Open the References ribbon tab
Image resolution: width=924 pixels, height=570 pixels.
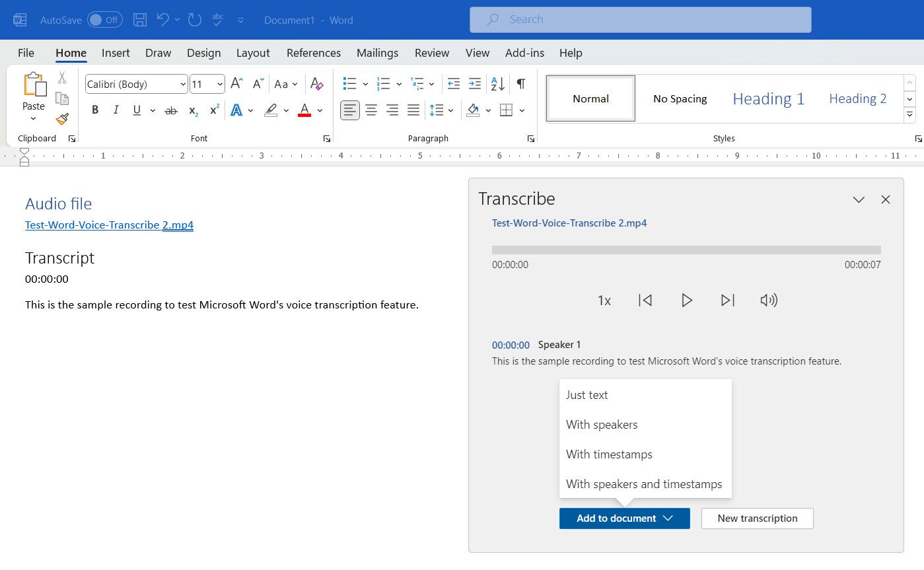point(314,53)
